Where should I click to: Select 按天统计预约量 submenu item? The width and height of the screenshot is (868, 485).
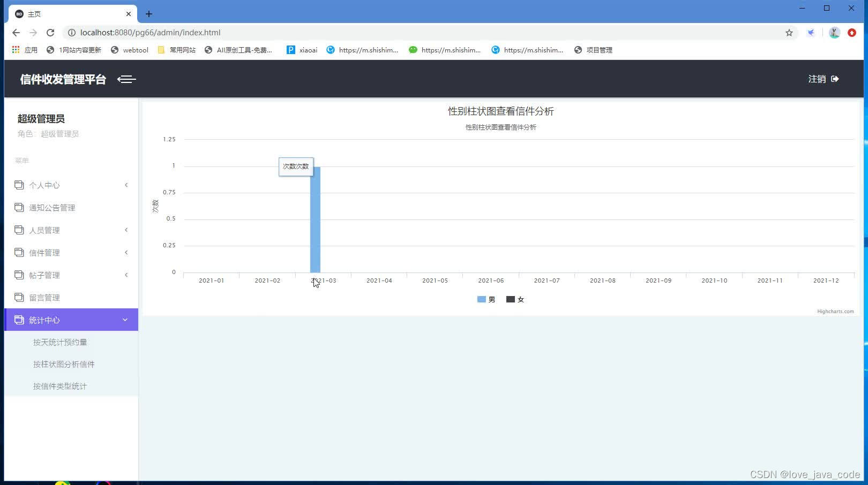point(60,342)
